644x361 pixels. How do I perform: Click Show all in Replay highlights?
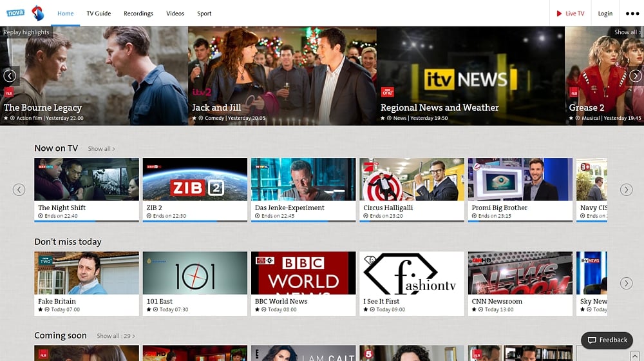pos(627,32)
